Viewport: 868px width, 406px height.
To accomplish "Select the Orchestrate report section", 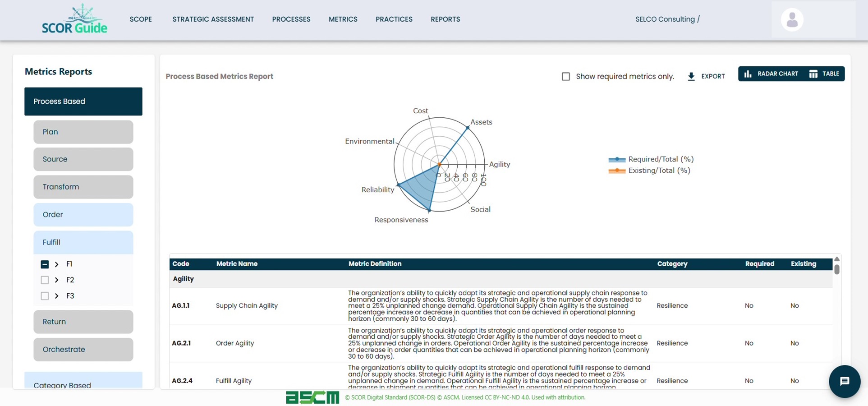I will (83, 349).
